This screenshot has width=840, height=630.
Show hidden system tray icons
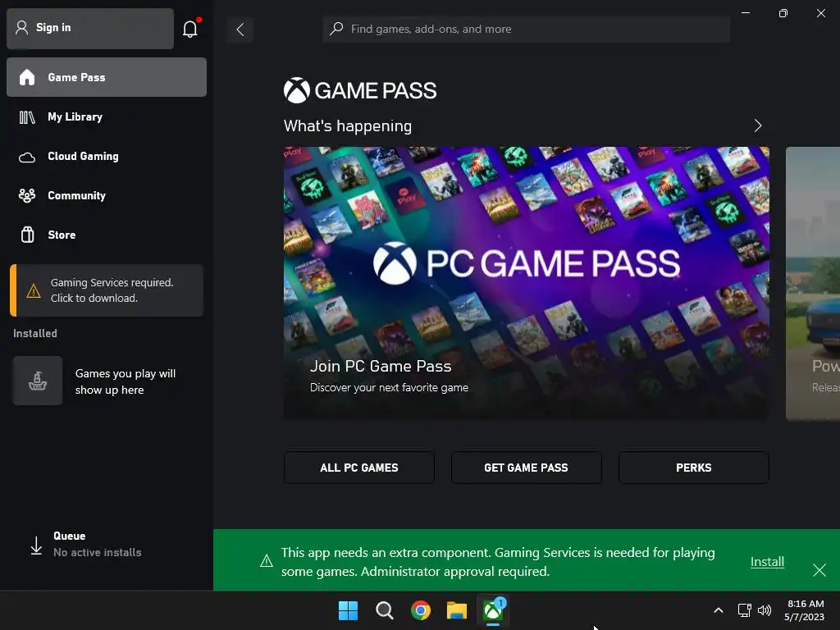point(719,610)
